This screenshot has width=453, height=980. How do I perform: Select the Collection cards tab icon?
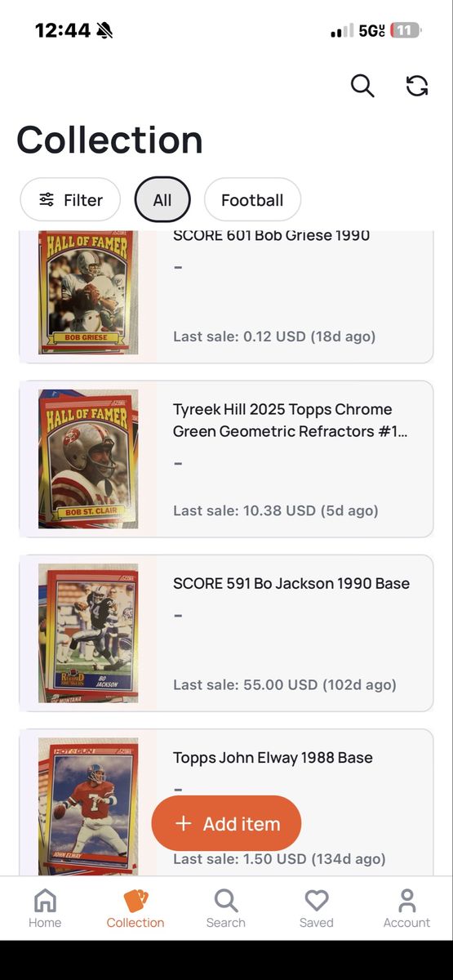pos(135,901)
